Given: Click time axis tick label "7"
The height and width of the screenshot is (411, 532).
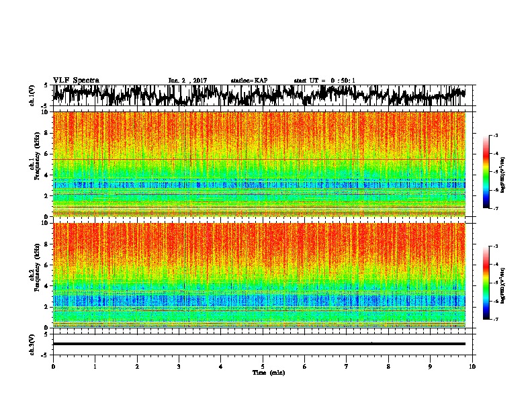Looking at the screenshot, I should (x=347, y=367).
